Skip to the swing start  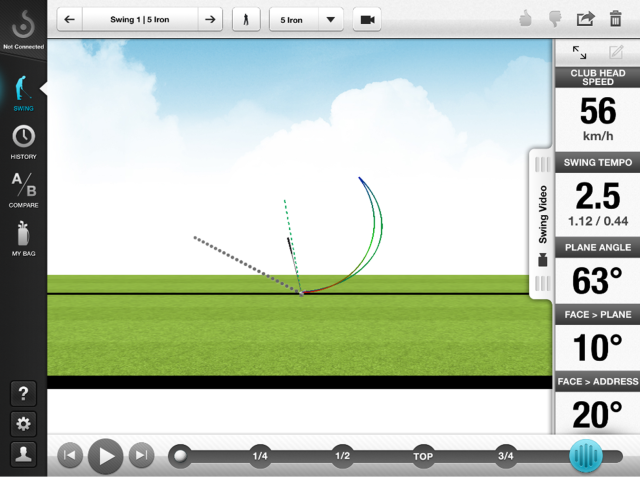(70, 455)
